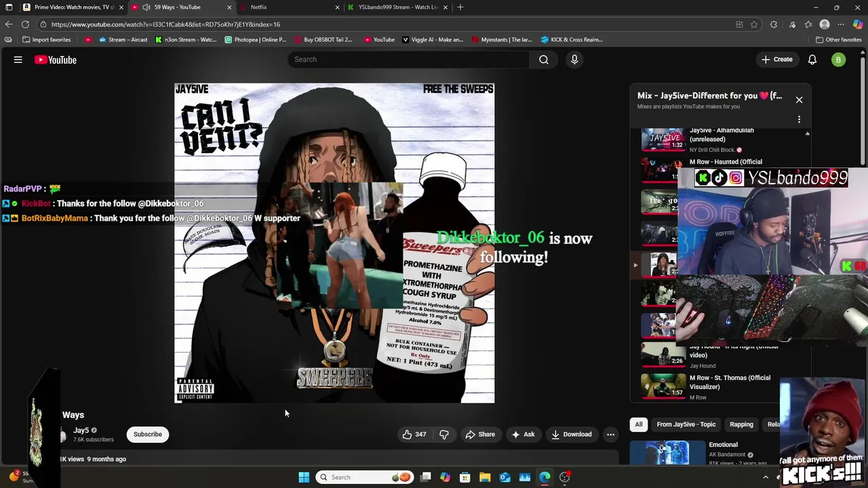Click the Create button
Image resolution: width=868 pixels, height=488 pixels.
(x=776, y=60)
